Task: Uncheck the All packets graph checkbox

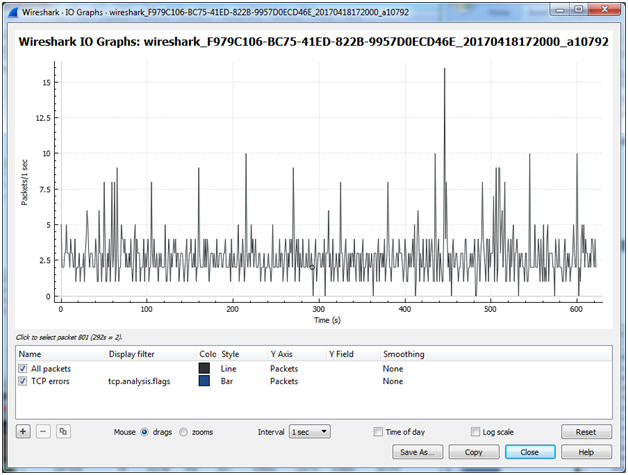Action: 23,368
